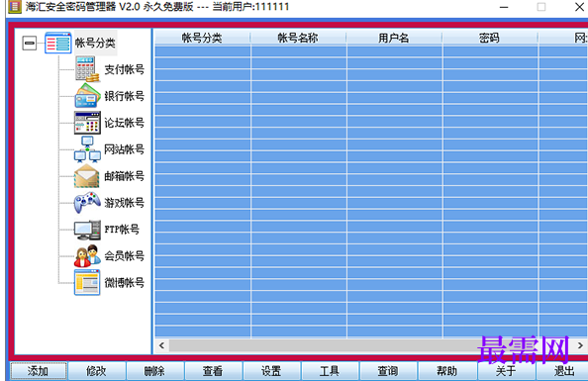Select 微博帐号 category
The width and height of the screenshot is (588, 381).
tap(124, 283)
